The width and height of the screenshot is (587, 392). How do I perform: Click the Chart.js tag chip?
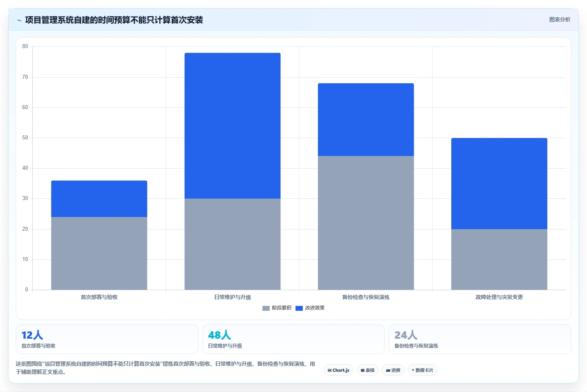click(x=339, y=370)
